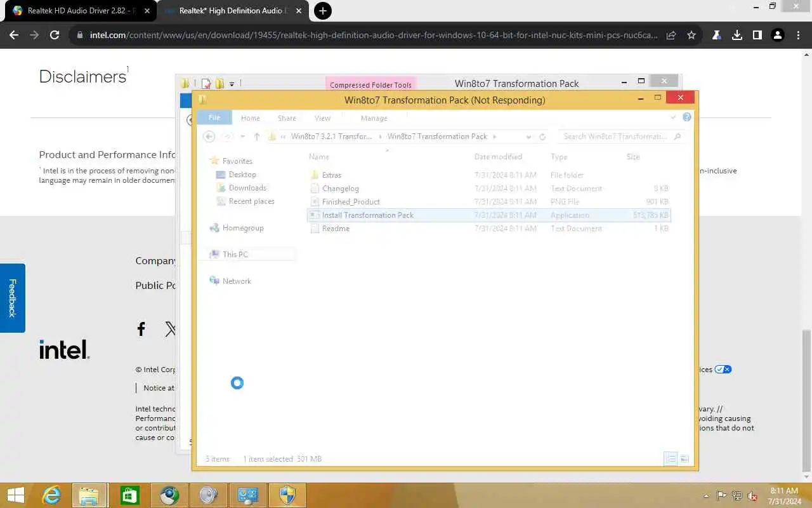Open volume icon in system tray
The height and width of the screenshot is (508, 812).
[753, 496]
